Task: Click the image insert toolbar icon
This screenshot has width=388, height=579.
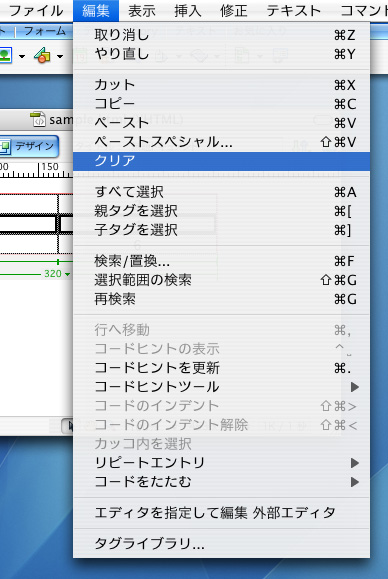Action: click(x=6, y=55)
